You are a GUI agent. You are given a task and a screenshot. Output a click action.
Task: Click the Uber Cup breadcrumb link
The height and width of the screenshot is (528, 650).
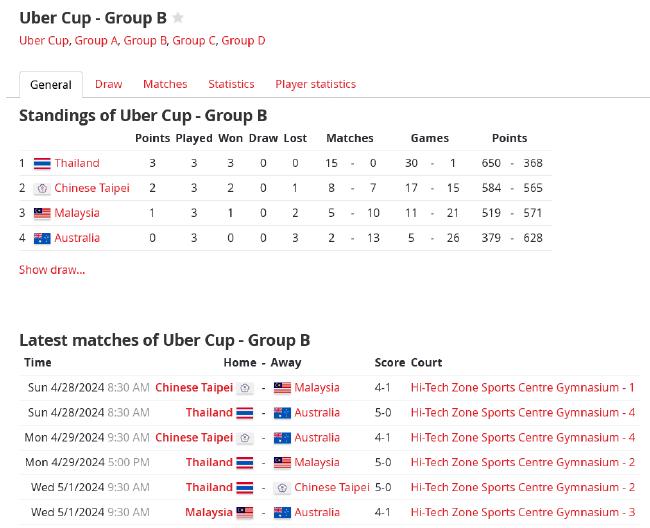click(x=44, y=41)
